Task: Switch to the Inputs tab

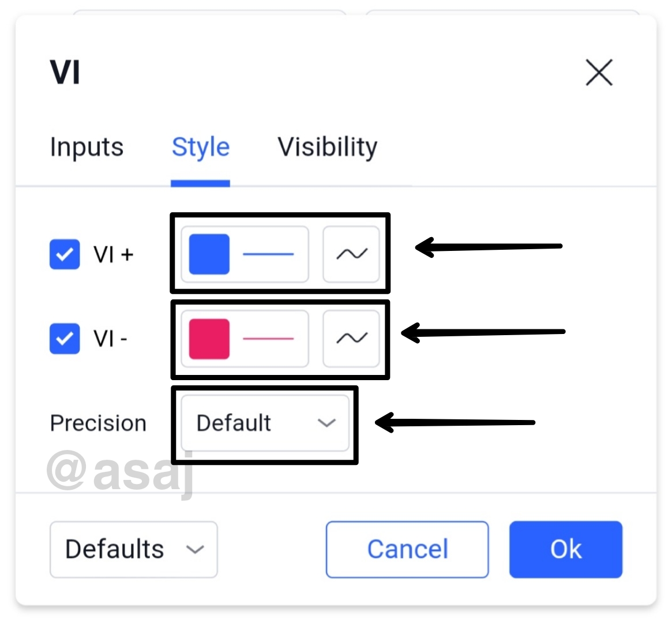Action: (87, 147)
